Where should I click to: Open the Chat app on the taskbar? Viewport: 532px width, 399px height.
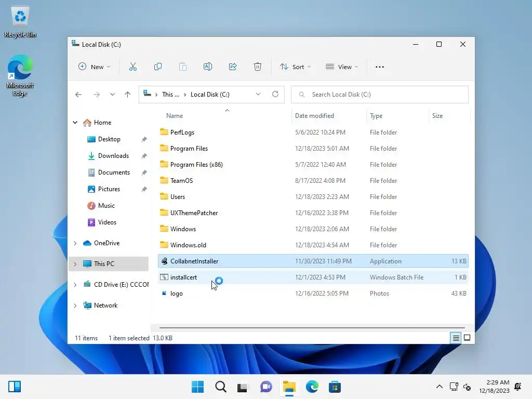266,387
